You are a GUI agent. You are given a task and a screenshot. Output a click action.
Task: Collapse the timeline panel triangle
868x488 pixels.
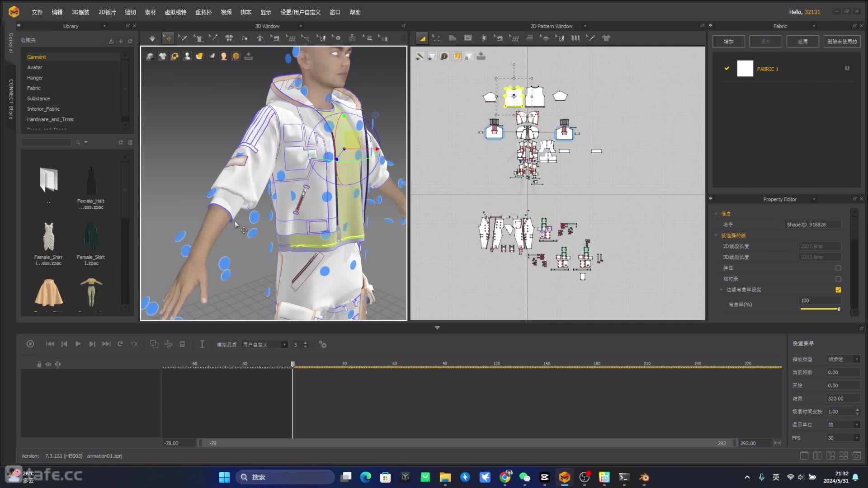click(437, 328)
